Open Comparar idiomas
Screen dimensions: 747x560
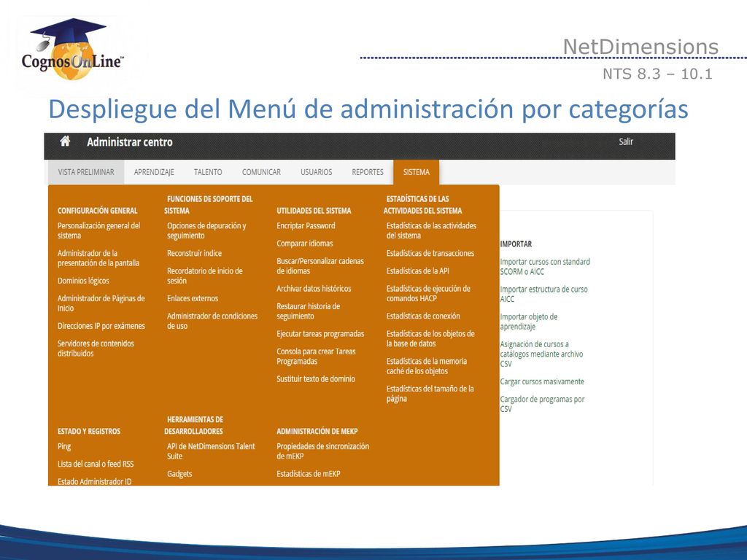tap(304, 244)
